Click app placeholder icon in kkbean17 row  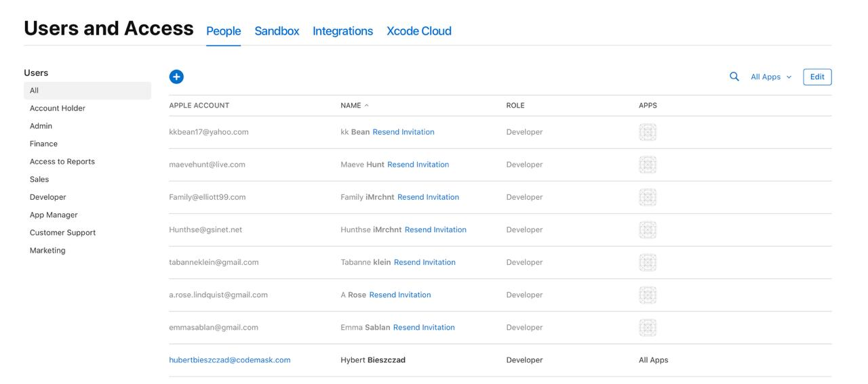point(648,132)
